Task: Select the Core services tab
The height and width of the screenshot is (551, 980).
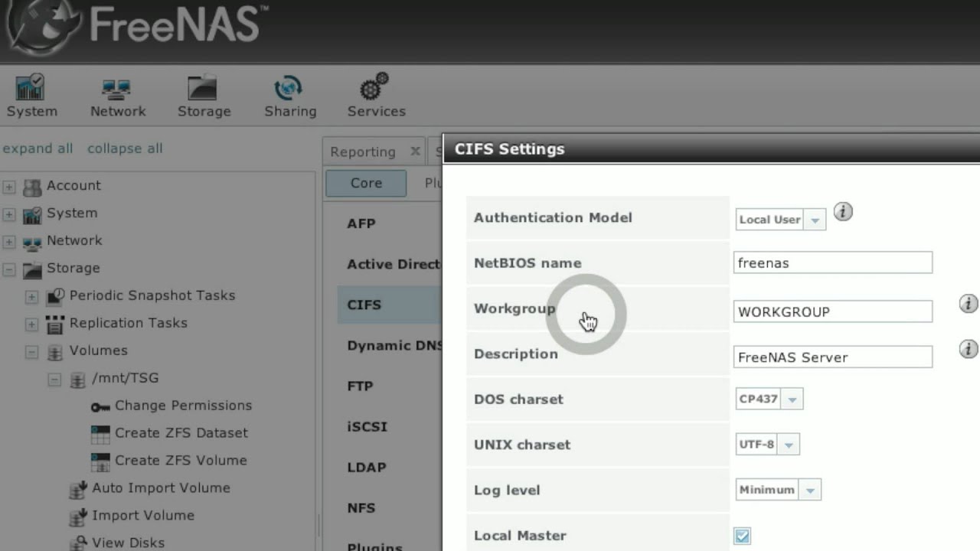Action: (x=366, y=183)
